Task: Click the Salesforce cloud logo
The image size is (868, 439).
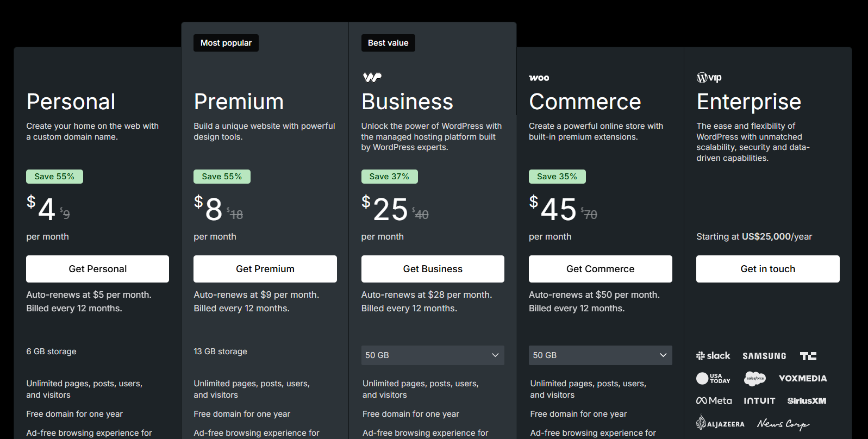Action: 755,378
